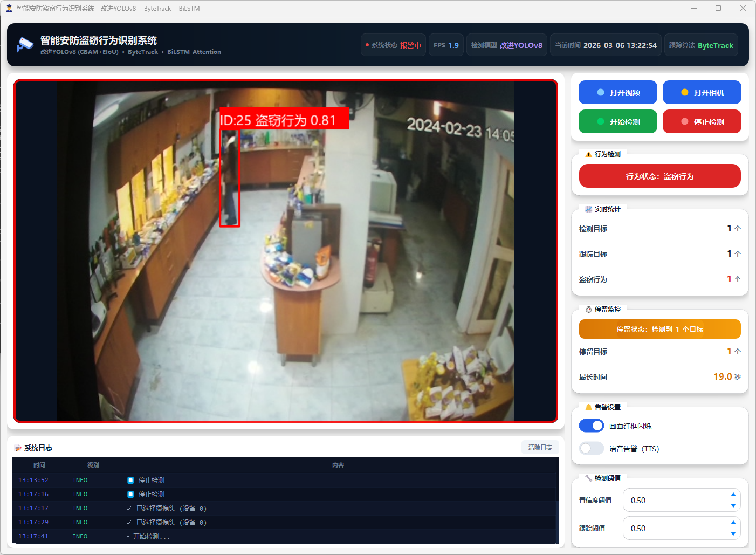Click the wrench icon beside 检测阈值

[588, 478]
